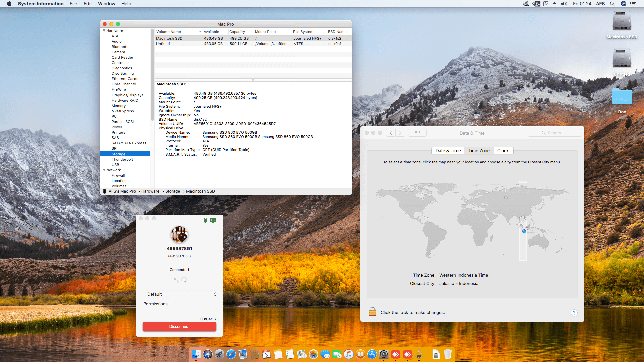Click the lock to allow Date & Time changes
Image resolution: width=644 pixels, height=362 pixels.
[x=373, y=312]
